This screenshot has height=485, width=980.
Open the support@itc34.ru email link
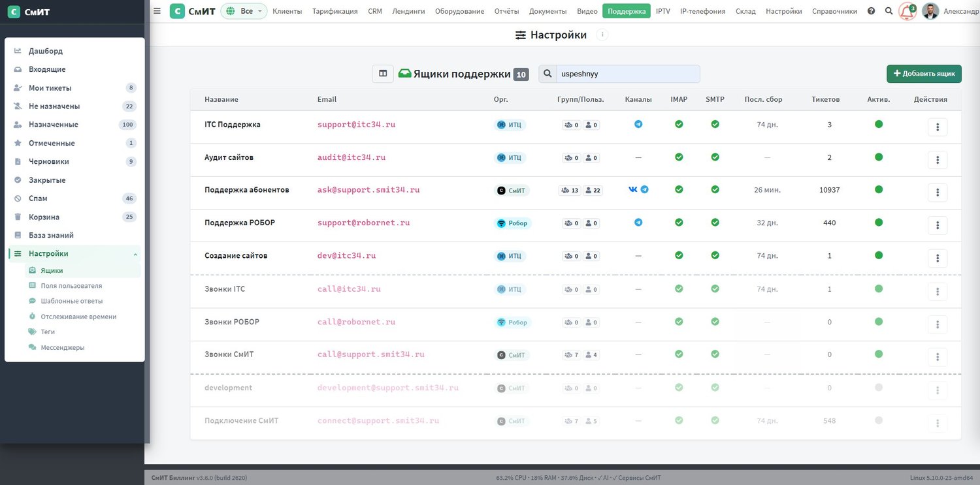pyautogui.click(x=356, y=124)
